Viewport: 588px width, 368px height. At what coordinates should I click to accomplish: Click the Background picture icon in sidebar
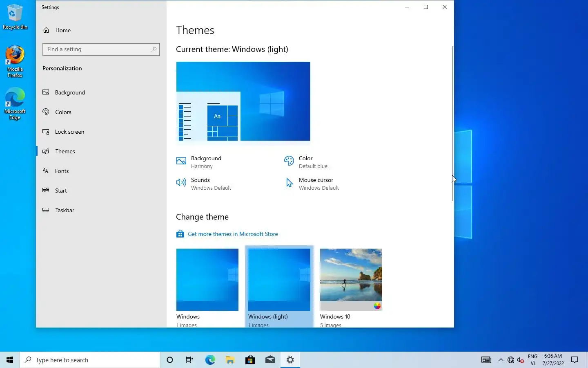point(46,92)
